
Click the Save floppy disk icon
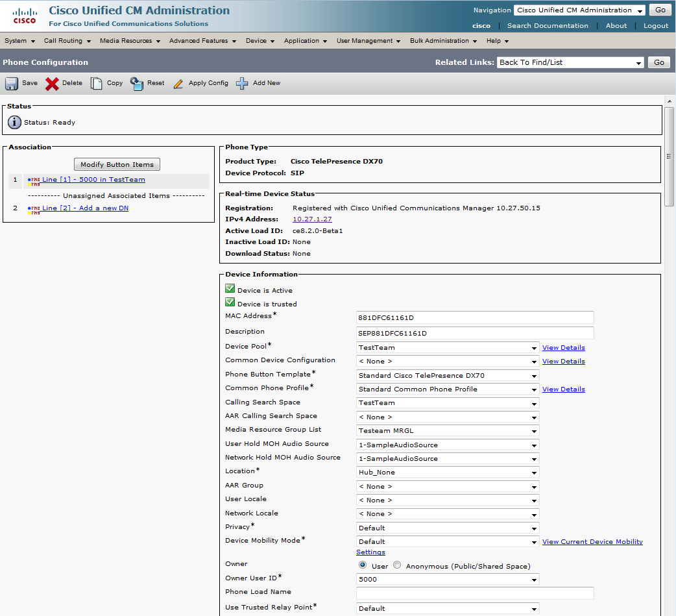click(12, 84)
